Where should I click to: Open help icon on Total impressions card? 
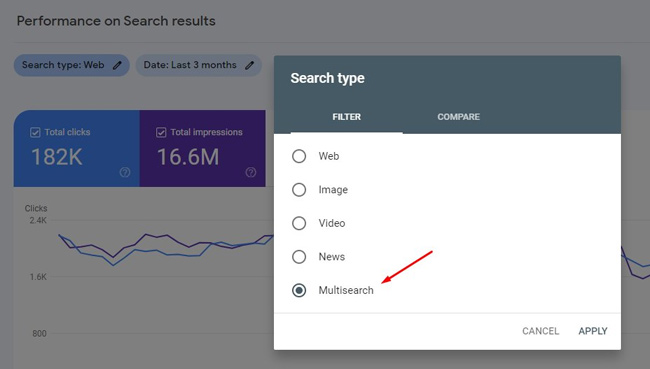(250, 172)
